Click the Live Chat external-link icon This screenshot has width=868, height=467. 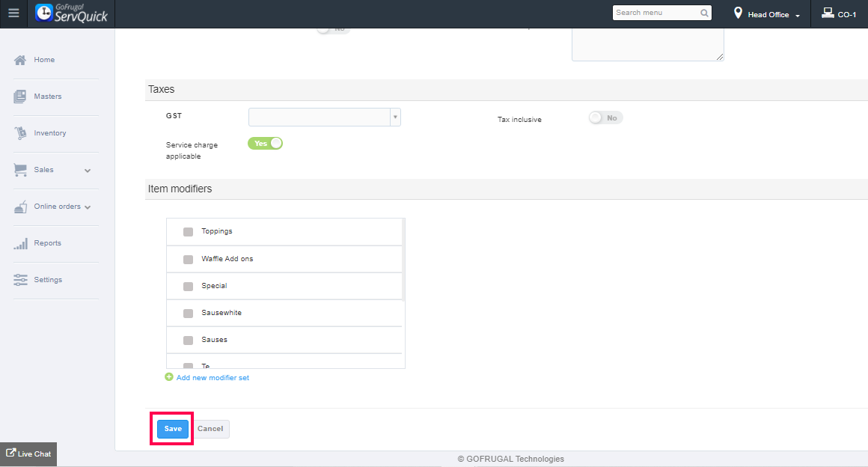[x=10, y=453]
